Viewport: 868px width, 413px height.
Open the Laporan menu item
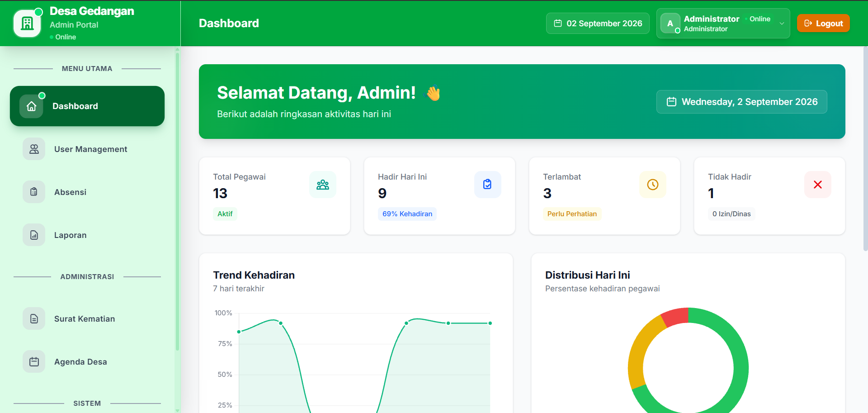(x=87, y=235)
